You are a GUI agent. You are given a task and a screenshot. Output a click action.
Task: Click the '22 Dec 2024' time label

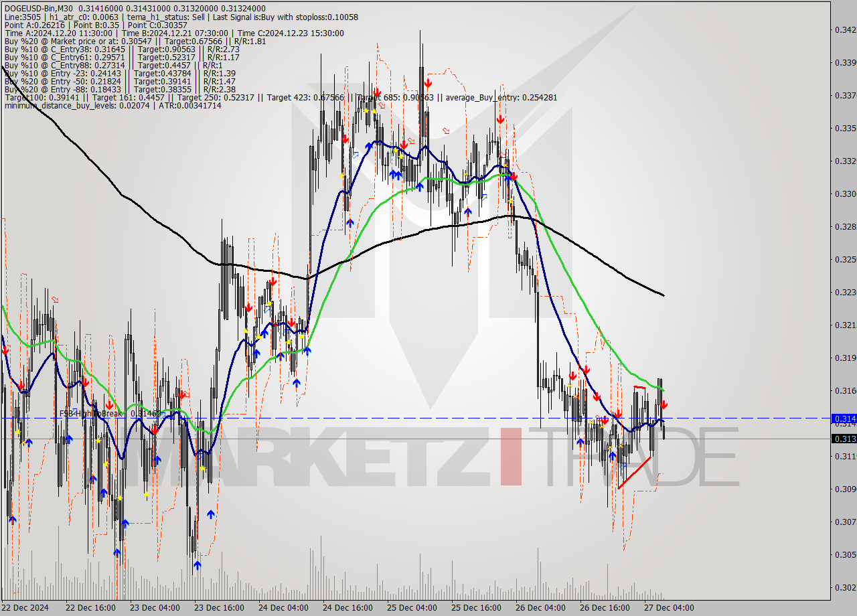pyautogui.click(x=25, y=608)
